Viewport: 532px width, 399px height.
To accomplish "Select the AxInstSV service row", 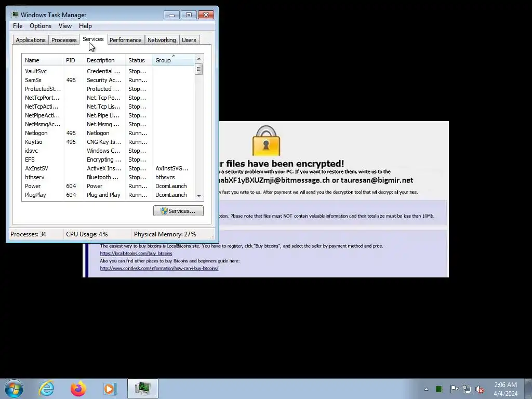I will point(108,168).
